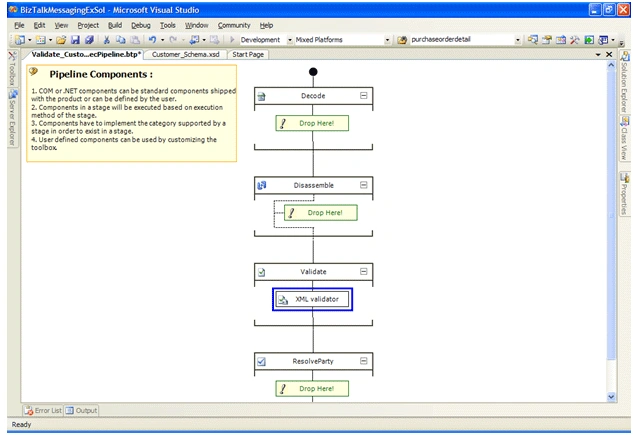Close the active document tab
Viewport: 633px width, 435px height.
pos(609,54)
